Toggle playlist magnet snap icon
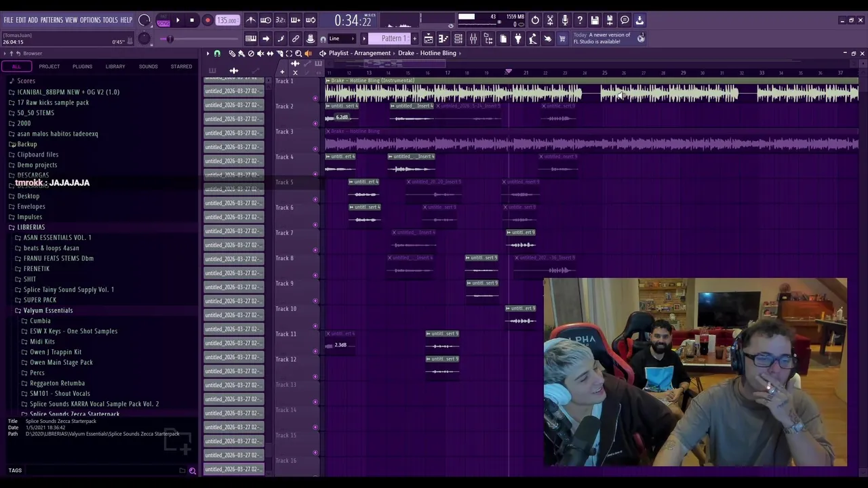Image resolution: width=868 pixels, height=488 pixels. tap(217, 53)
